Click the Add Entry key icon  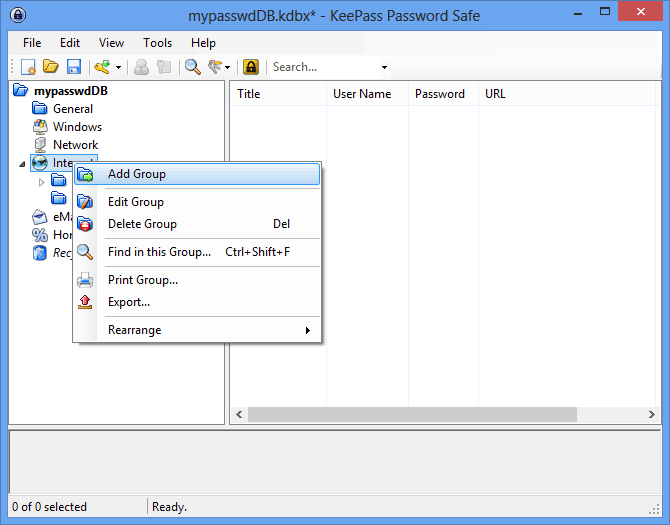(102, 67)
